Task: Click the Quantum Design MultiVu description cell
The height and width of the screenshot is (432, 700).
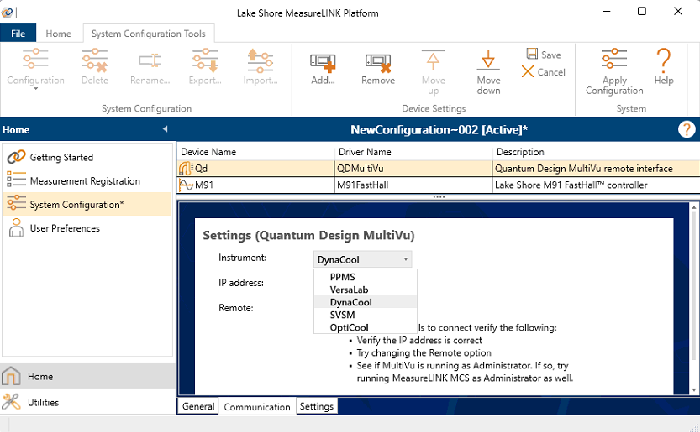Action: tap(596, 168)
